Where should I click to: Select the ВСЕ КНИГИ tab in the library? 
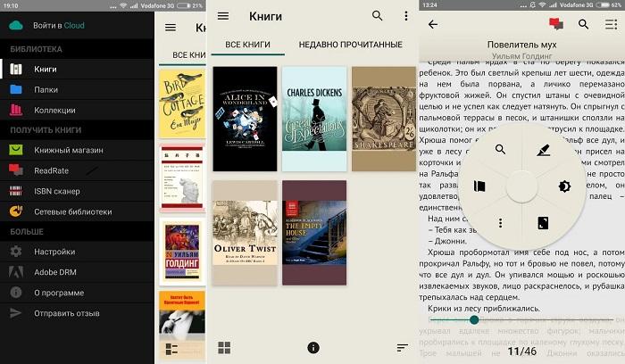click(244, 45)
